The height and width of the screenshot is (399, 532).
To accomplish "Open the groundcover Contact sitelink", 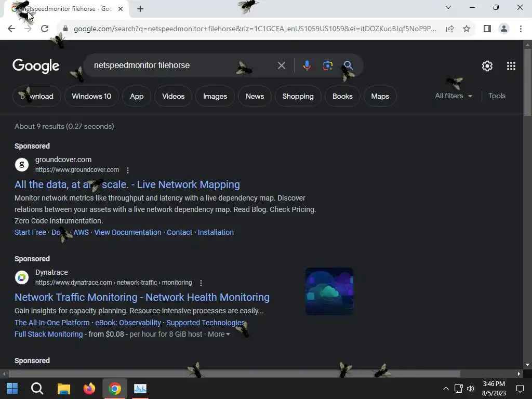I will 179,232.
